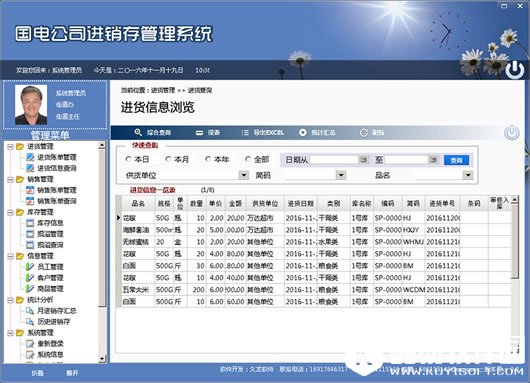Collapse the 系统管理 tree node
Image resolution: width=530 pixels, height=383 pixels.
[10, 333]
